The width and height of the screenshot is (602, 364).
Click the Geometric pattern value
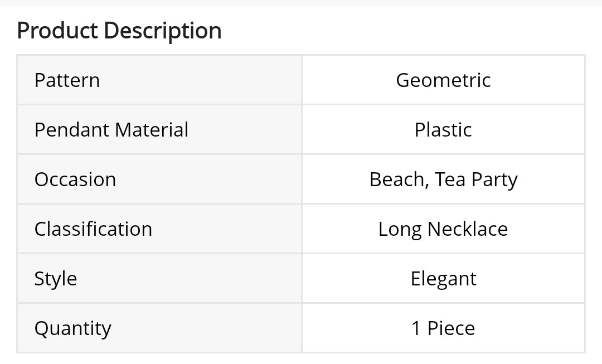(443, 80)
